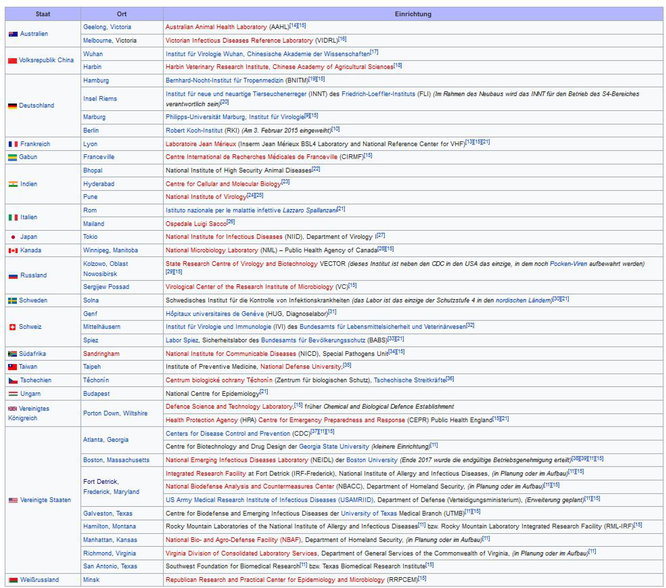Open the Labor Spiez link
The height and width of the screenshot is (588, 666).
[182, 341]
